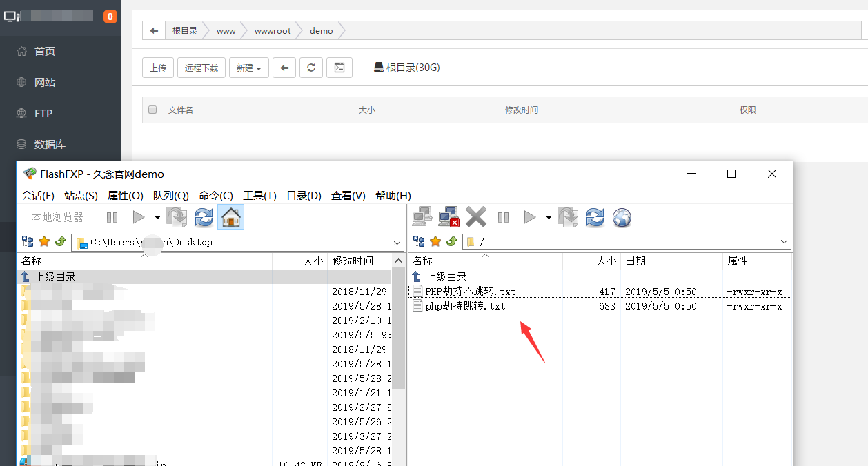This screenshot has height=466, width=868.
Task: Sort web file list by 修改时间
Action: coord(522,110)
